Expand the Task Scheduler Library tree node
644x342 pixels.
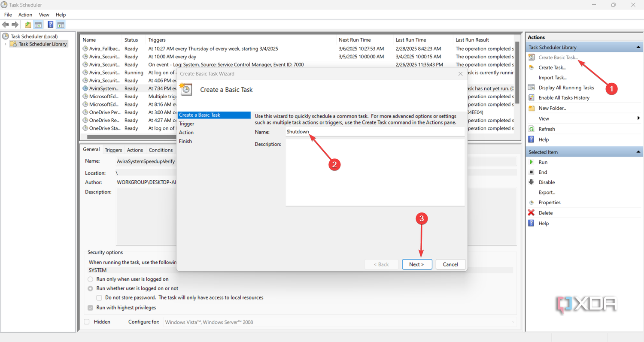(6, 44)
